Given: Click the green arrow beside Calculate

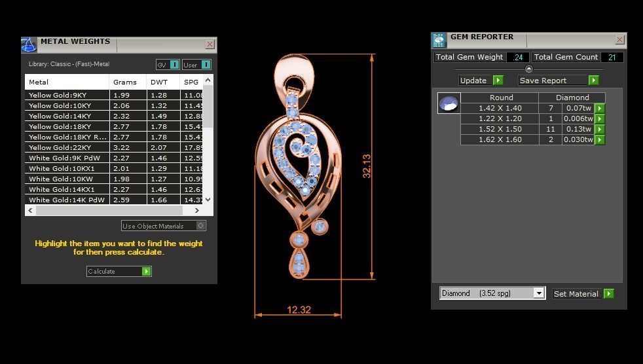Looking at the screenshot, I should (147, 271).
